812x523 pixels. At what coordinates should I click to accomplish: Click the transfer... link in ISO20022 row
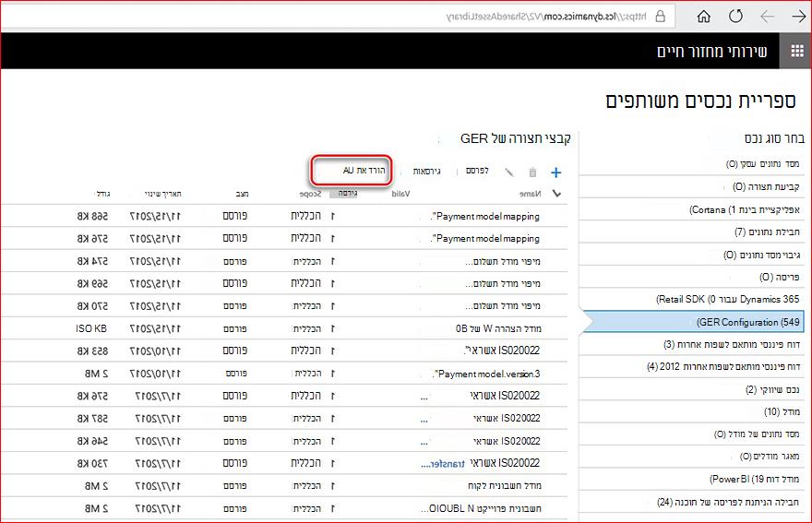pos(443,464)
